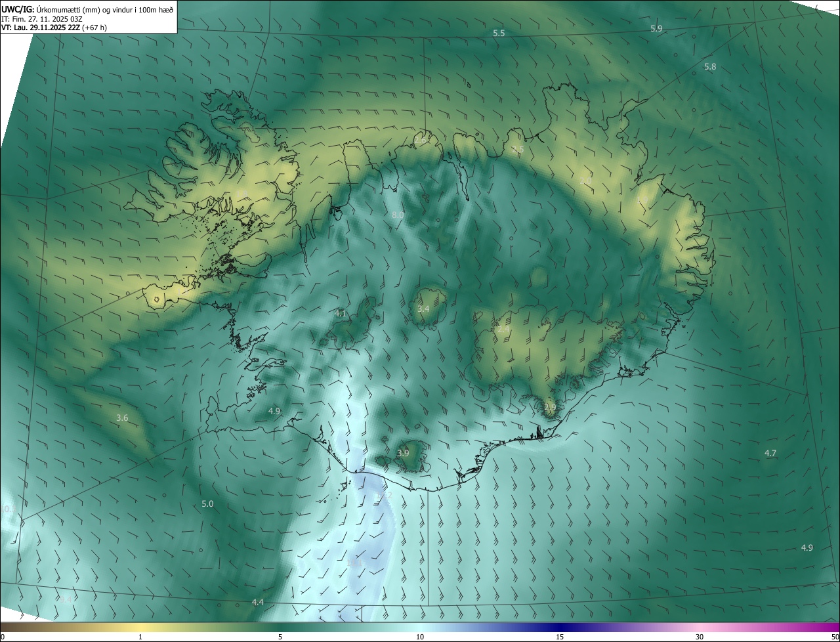Click the 10 mark on the color bar
Viewport: 840px width, 642px height.
tap(420, 637)
